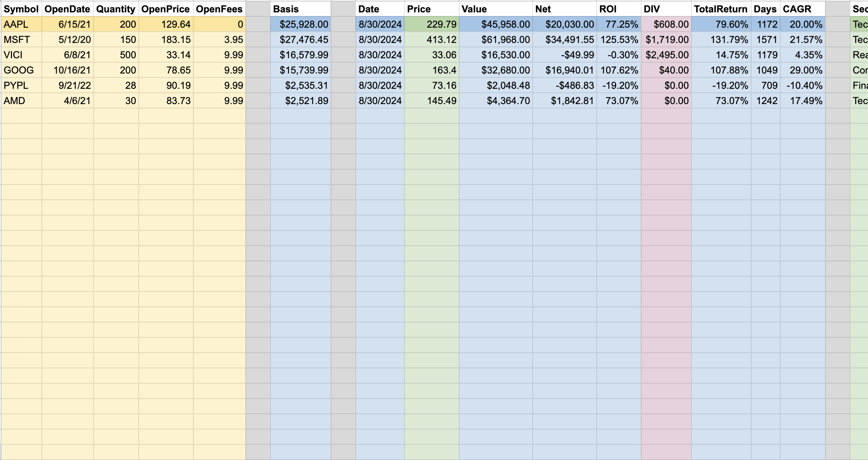This screenshot has width=868, height=460.
Task: Select the ROI column header
Action: (x=619, y=9)
